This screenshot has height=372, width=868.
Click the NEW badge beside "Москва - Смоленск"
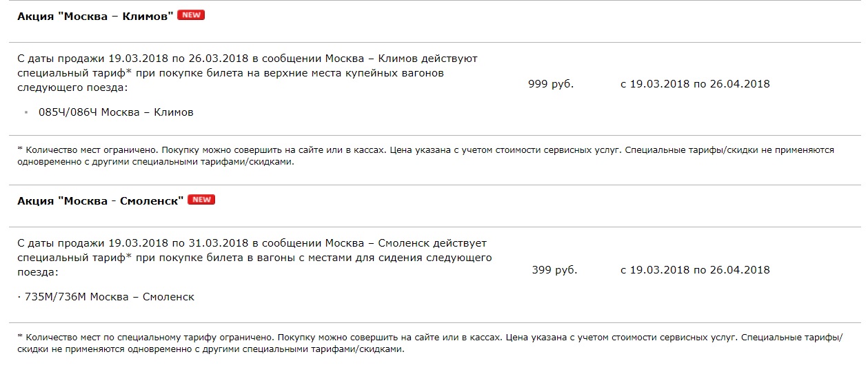pos(201,200)
